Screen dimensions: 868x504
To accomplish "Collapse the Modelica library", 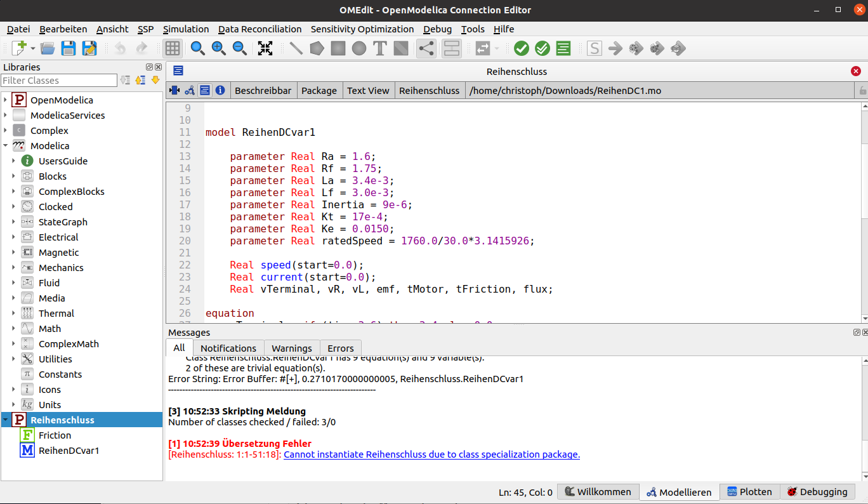I will coord(6,146).
